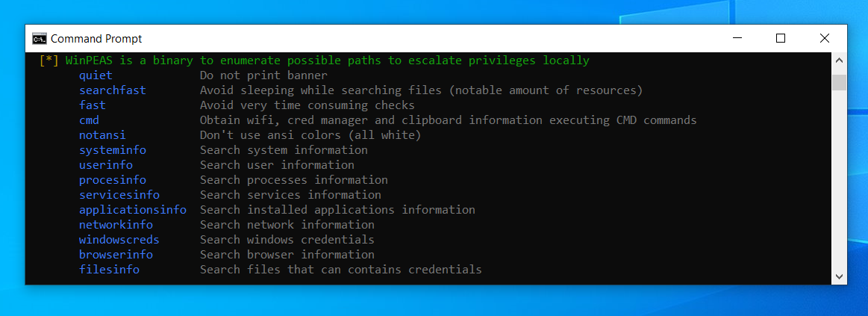Viewport: 868px width, 316px height.
Task: Click the 'networkinfo' option text
Action: coord(116,225)
